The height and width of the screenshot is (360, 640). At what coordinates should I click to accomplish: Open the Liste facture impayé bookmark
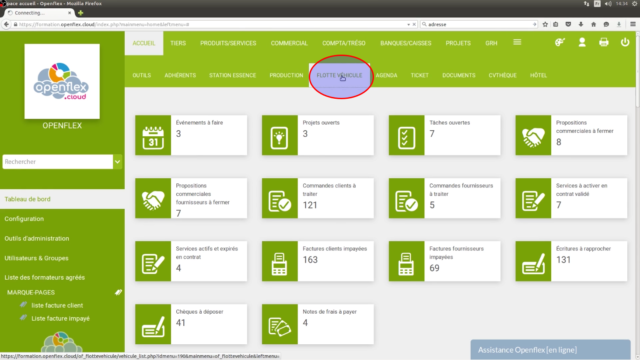60,318
